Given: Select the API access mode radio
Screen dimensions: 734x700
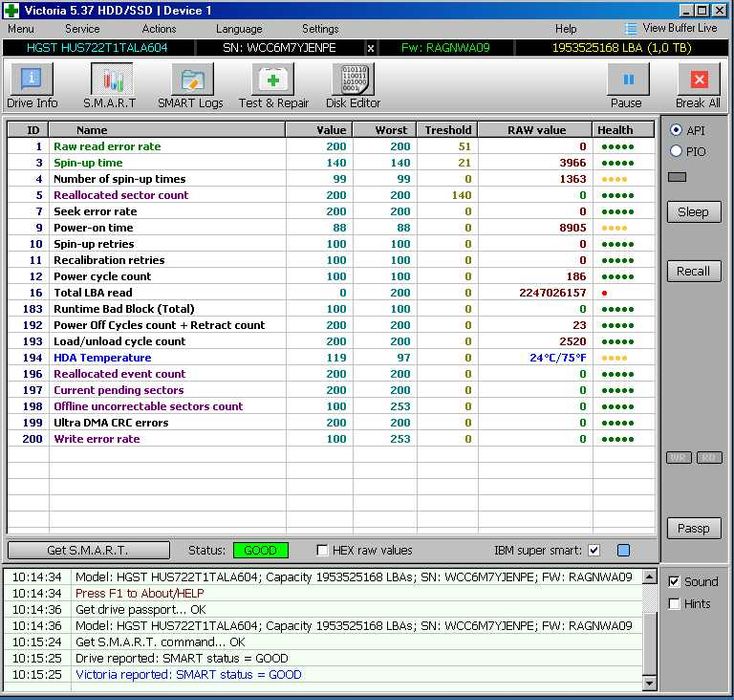Looking at the screenshot, I should pos(676,130).
